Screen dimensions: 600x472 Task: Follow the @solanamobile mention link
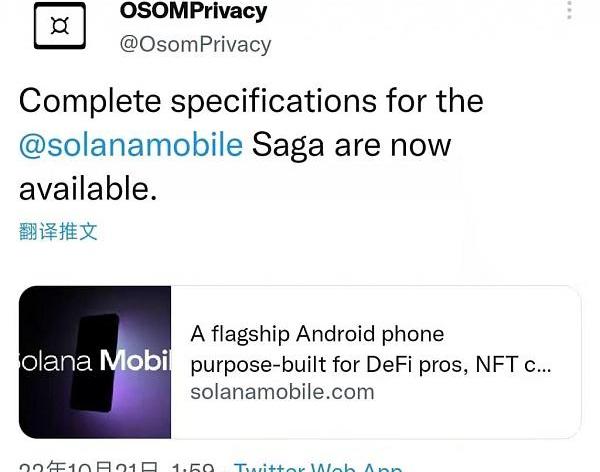[x=130, y=145]
